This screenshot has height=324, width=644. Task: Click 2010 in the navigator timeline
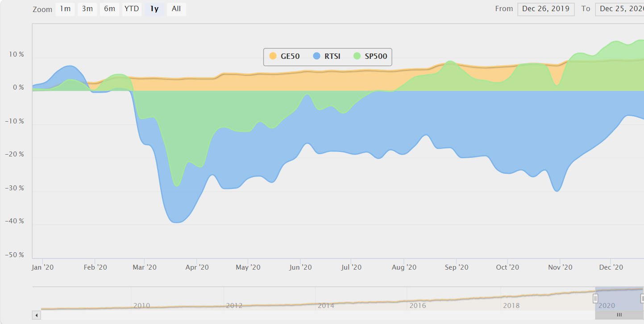click(x=141, y=306)
